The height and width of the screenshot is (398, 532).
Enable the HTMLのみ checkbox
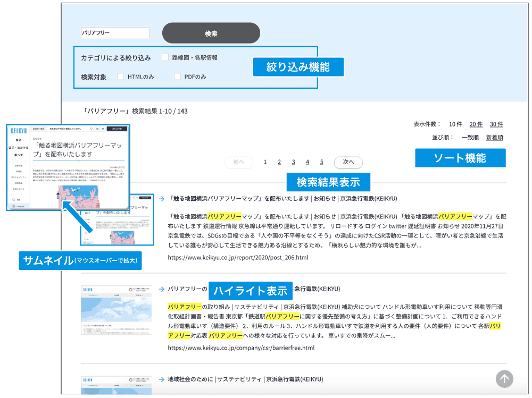(120, 77)
